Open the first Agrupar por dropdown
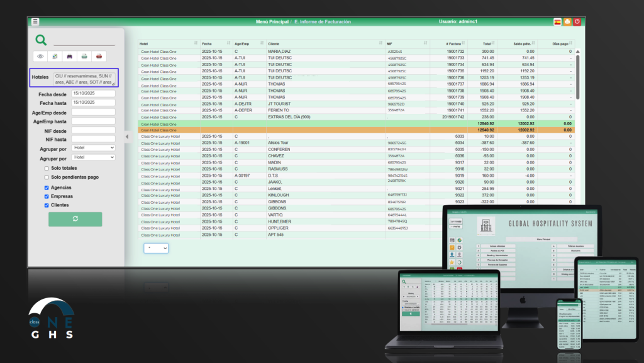644x363 pixels. [94, 147]
